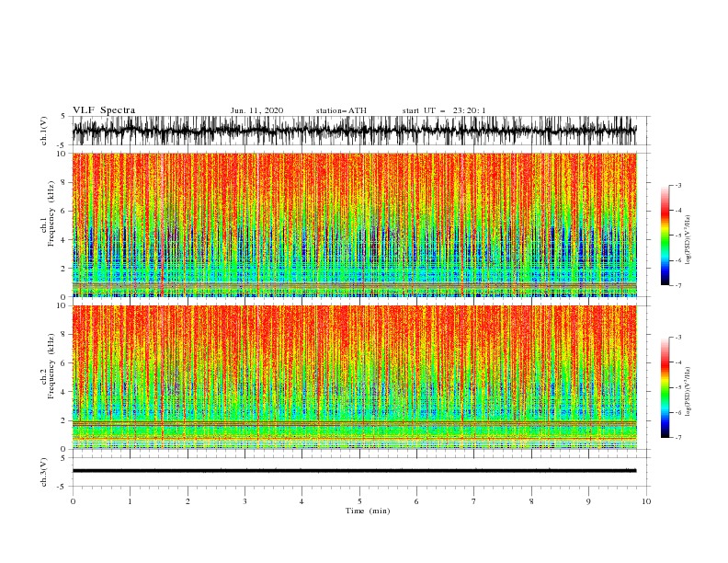
Task: Click the ch.1(V) waveform axis label
Action: pos(44,131)
